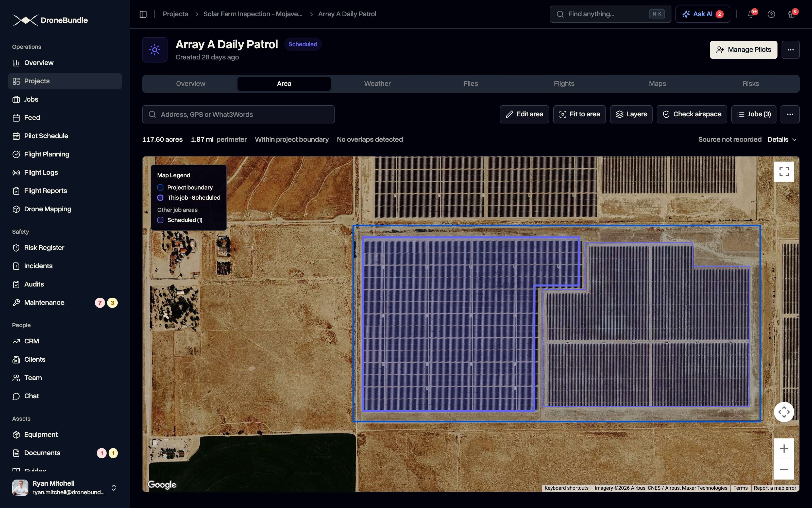Click the Fit to area button
This screenshot has width=812, height=508.
(x=579, y=114)
